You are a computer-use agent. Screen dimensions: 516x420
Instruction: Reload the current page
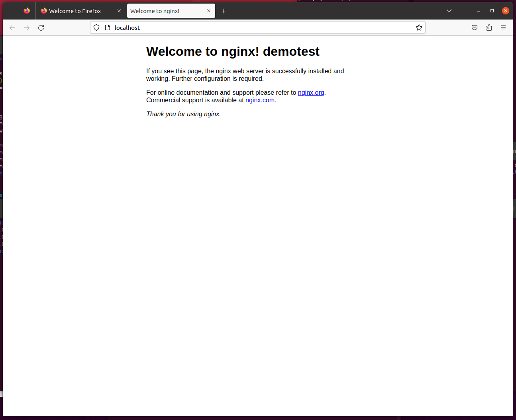(x=41, y=27)
